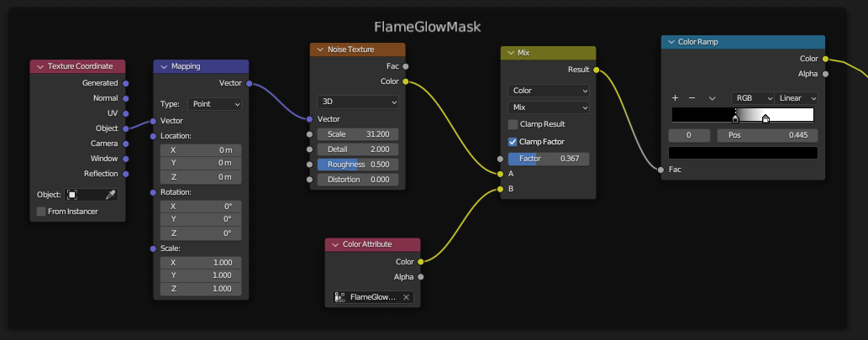Add a color stop with the plus button
The width and height of the screenshot is (868, 340).
point(675,98)
